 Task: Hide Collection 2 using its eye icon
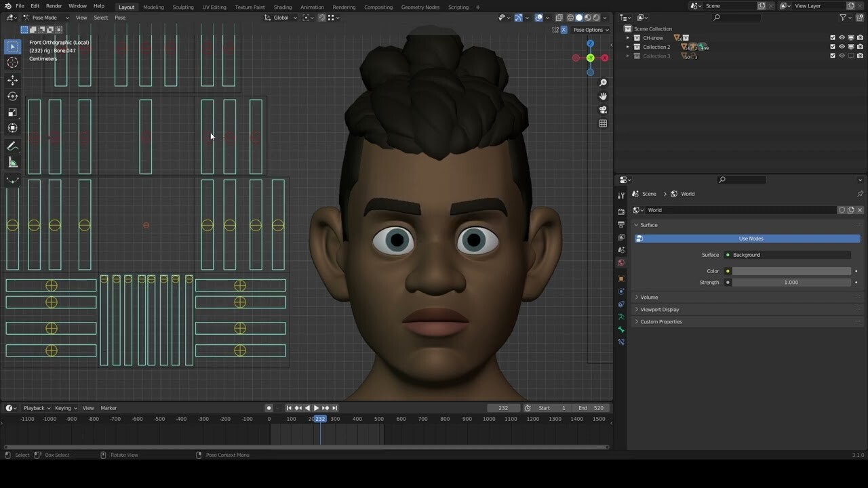tap(842, 47)
